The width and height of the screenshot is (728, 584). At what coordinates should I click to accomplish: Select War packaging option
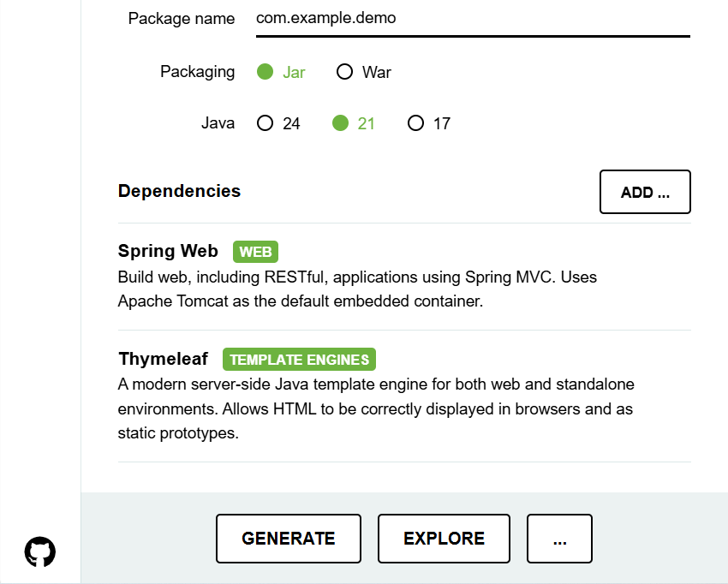(x=345, y=72)
